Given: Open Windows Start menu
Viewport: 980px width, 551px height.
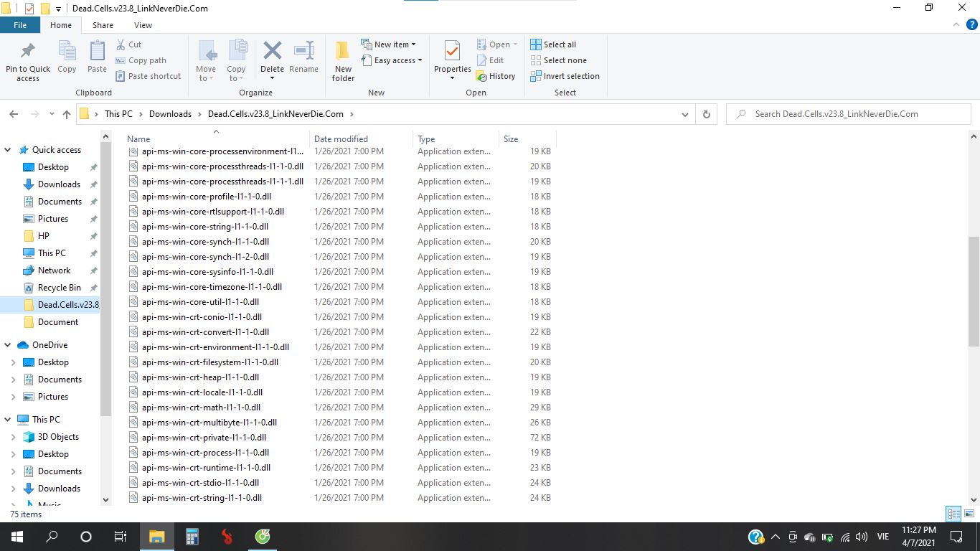Looking at the screenshot, I should pyautogui.click(x=17, y=537).
